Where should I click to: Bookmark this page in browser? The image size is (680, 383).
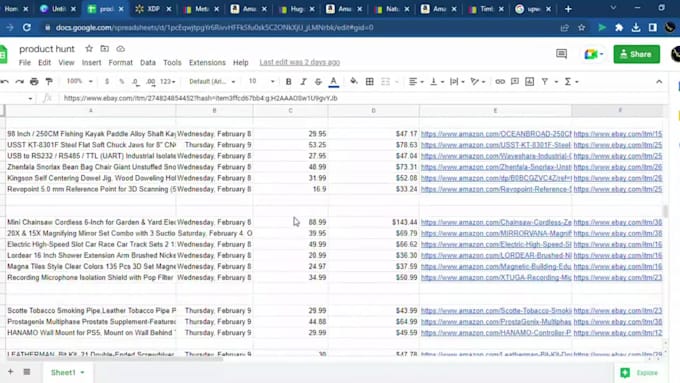(x=582, y=28)
